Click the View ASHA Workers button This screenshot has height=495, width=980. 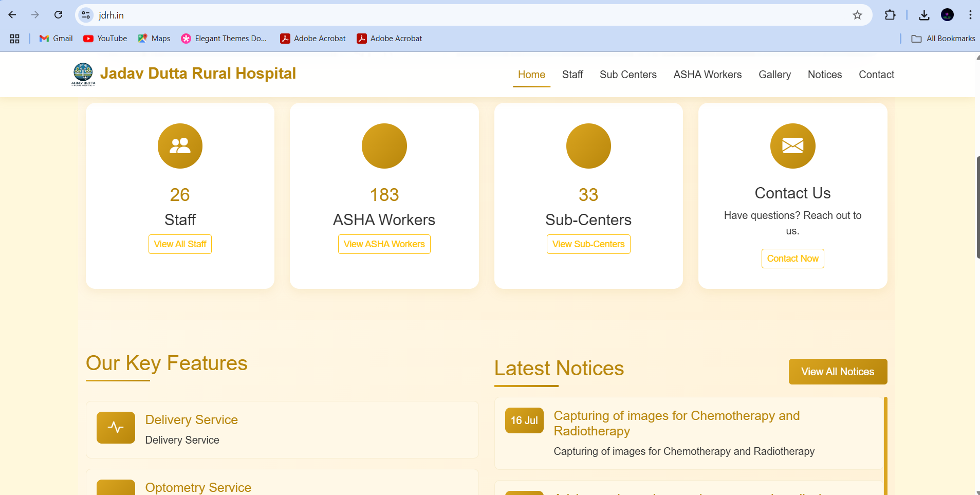point(384,244)
